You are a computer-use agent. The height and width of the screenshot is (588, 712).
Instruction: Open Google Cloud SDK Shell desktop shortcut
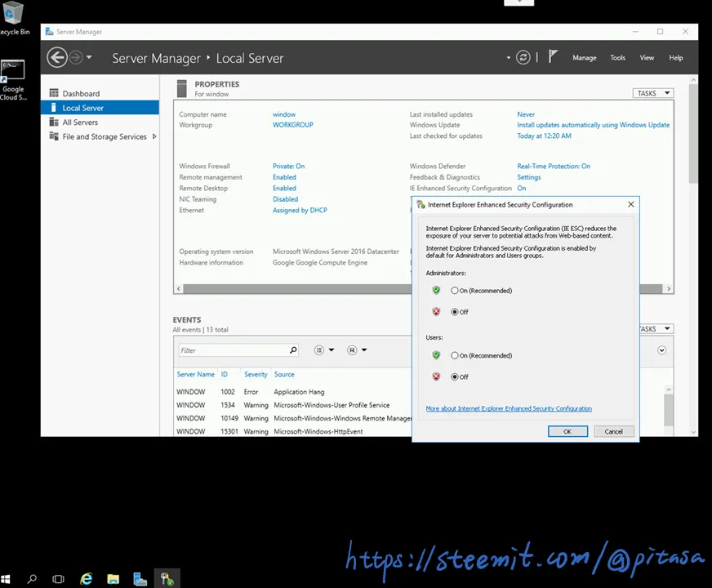tap(13, 80)
